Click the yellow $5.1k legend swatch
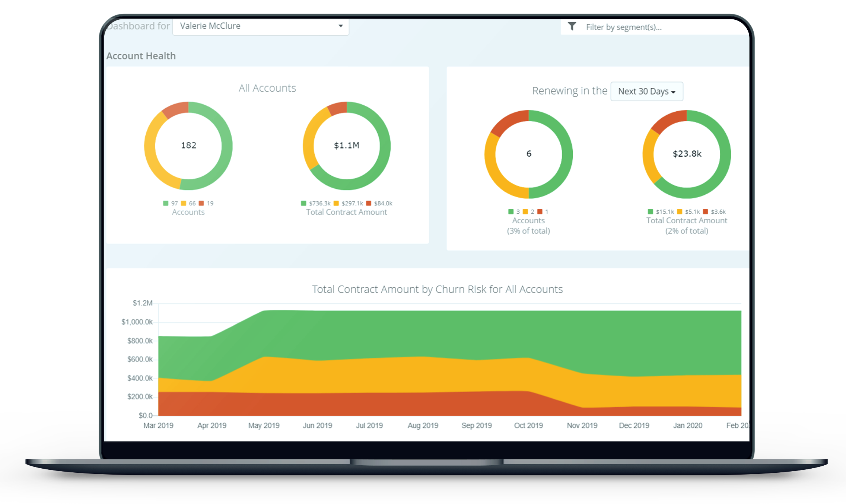This screenshot has width=846, height=504. coord(680,212)
